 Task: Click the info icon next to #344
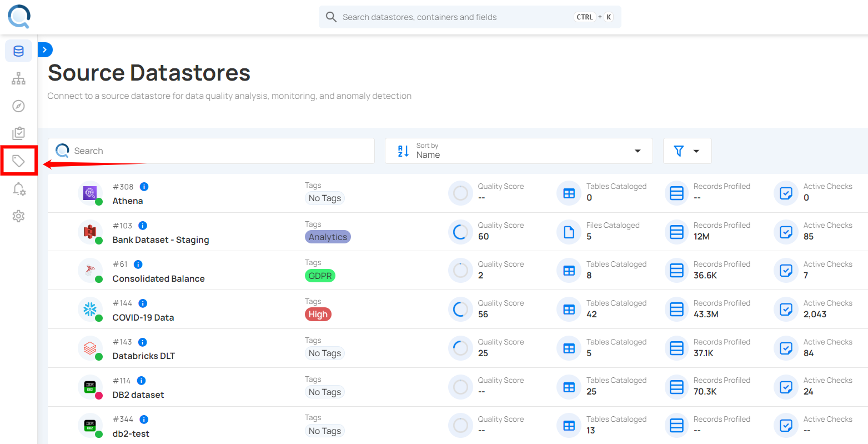(x=144, y=420)
